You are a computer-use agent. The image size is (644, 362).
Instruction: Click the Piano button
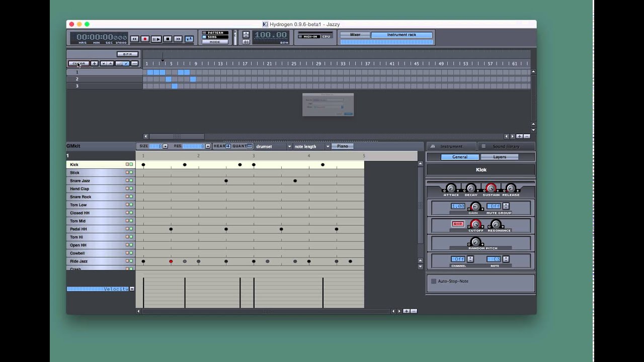click(x=343, y=146)
